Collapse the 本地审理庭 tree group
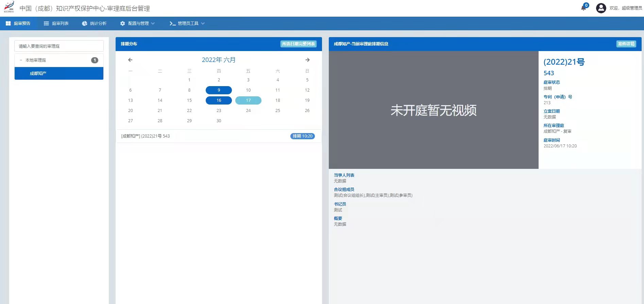Viewport: 644px width, 304px height. tap(21, 60)
